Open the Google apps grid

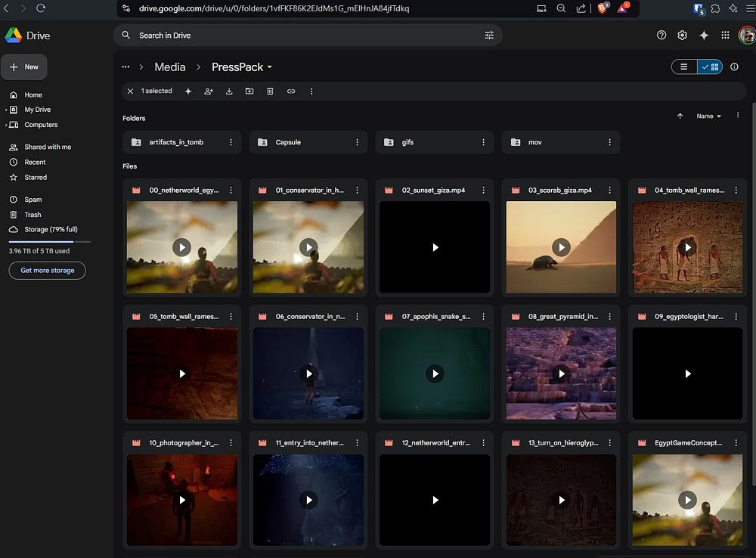[x=725, y=36]
